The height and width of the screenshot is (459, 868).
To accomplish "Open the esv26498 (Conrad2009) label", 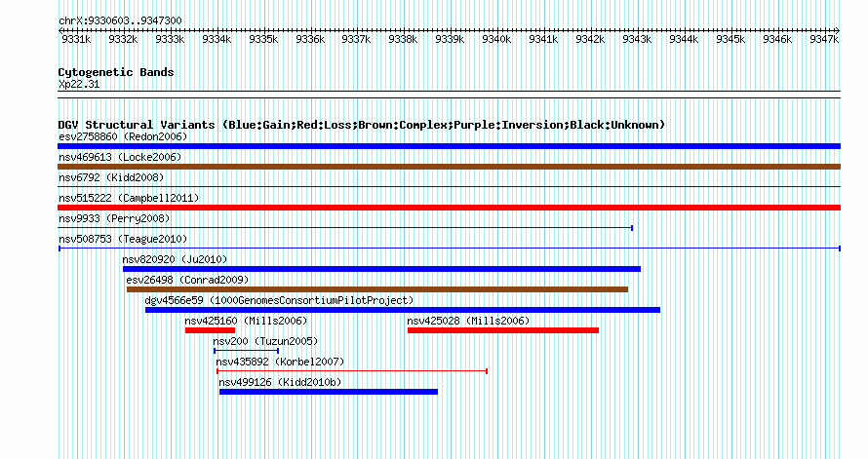I will tap(187, 280).
